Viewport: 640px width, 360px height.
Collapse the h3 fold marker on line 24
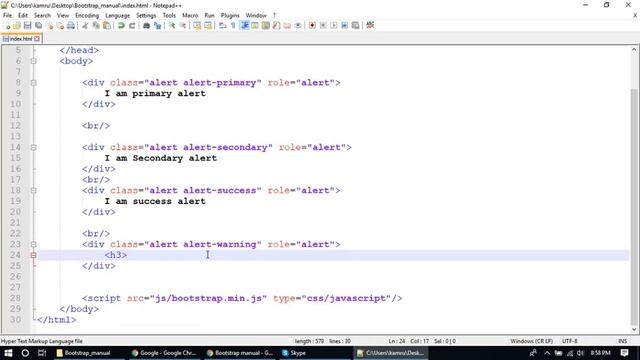point(33,255)
